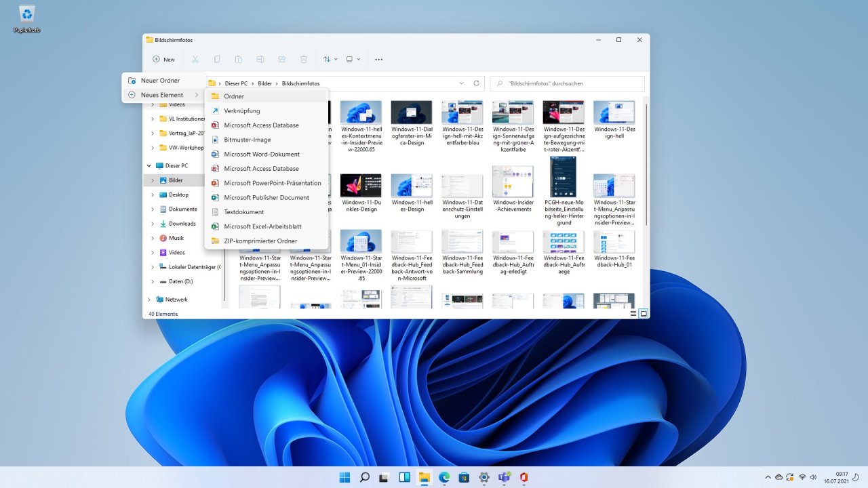Expand the Dokumente tree node

pos(153,209)
